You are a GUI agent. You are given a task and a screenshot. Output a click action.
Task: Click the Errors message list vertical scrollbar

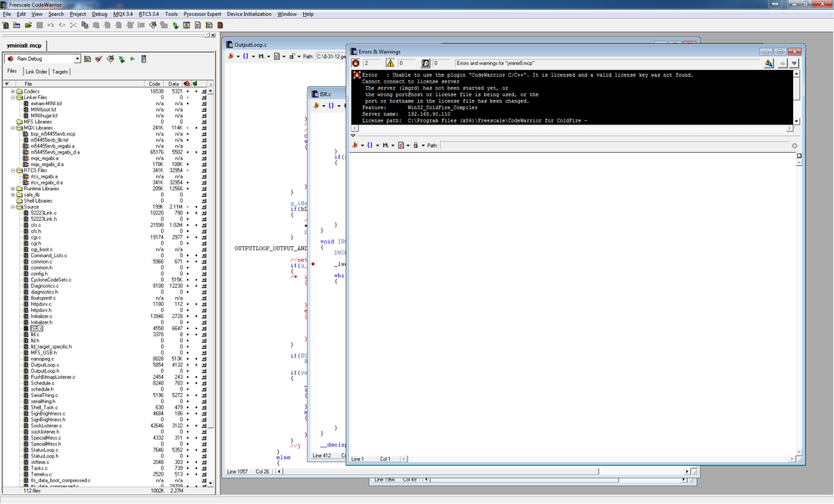click(796, 98)
